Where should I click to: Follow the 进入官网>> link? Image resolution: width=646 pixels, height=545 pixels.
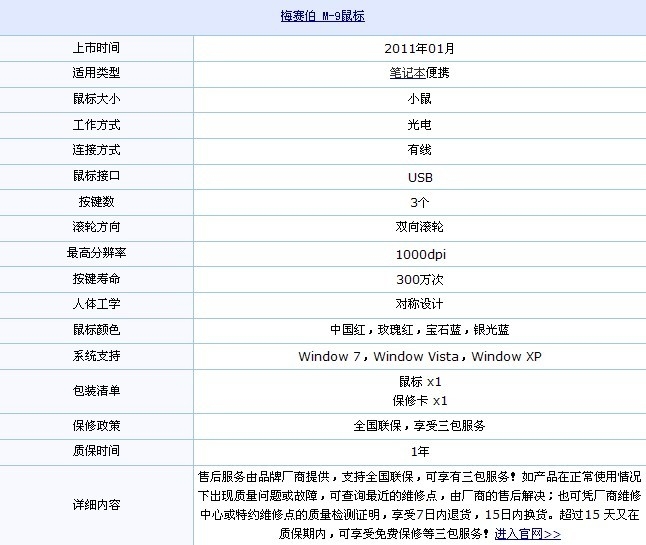(528, 534)
